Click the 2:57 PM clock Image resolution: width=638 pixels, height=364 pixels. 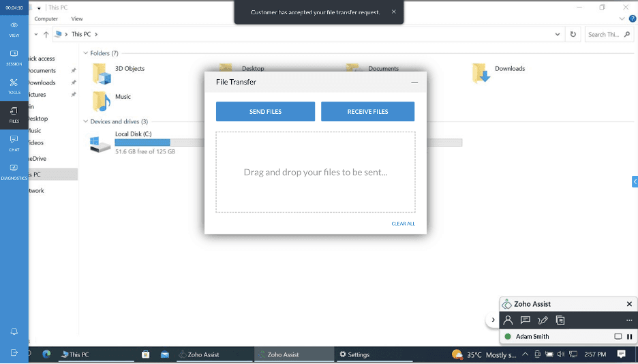(595, 354)
